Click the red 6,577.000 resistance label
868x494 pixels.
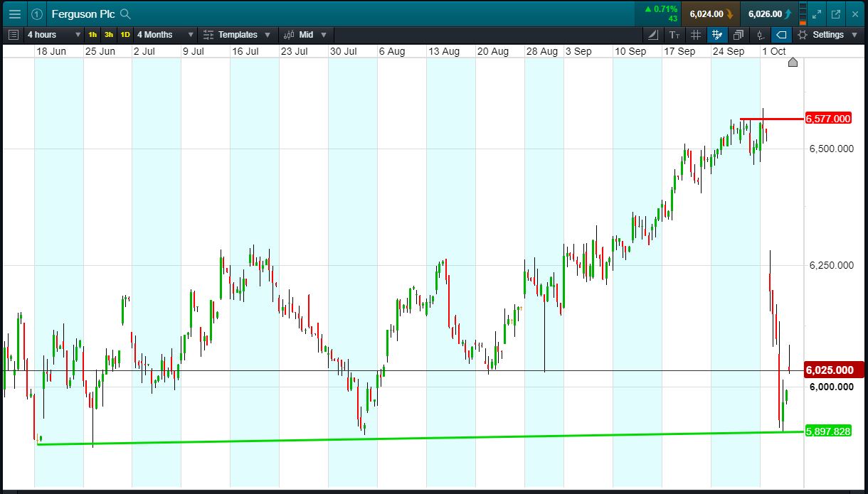tap(828, 119)
